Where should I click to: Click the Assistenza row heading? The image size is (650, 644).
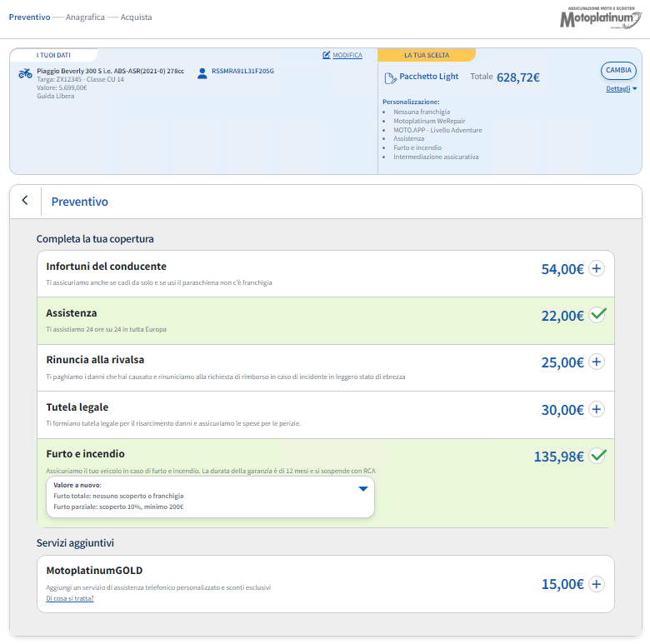click(x=72, y=313)
